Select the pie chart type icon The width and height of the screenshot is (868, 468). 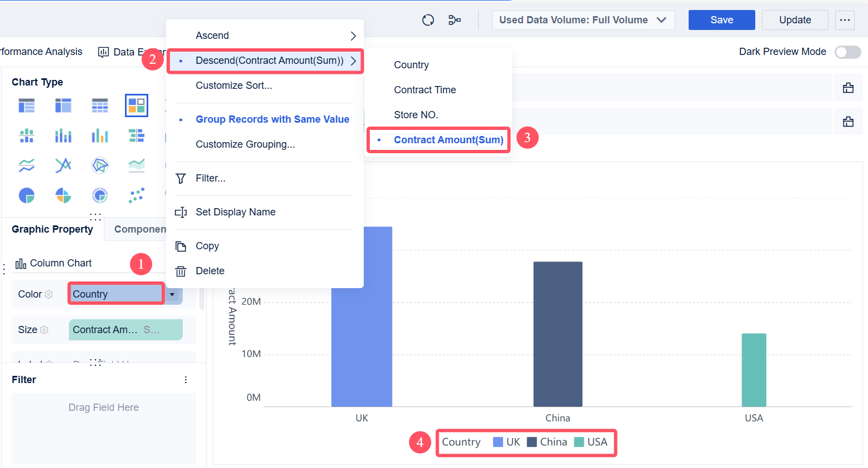(x=27, y=195)
